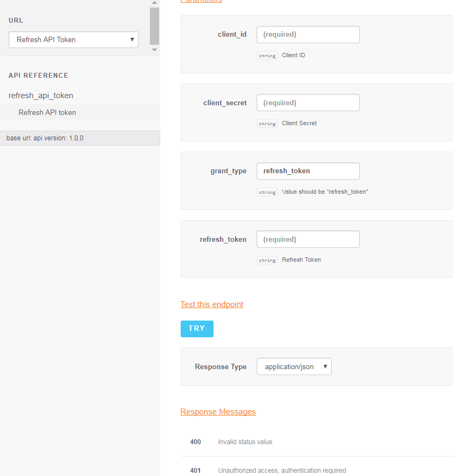Follow the Test this endpoint link
Viewport: 453px width, 476px height.
point(212,304)
